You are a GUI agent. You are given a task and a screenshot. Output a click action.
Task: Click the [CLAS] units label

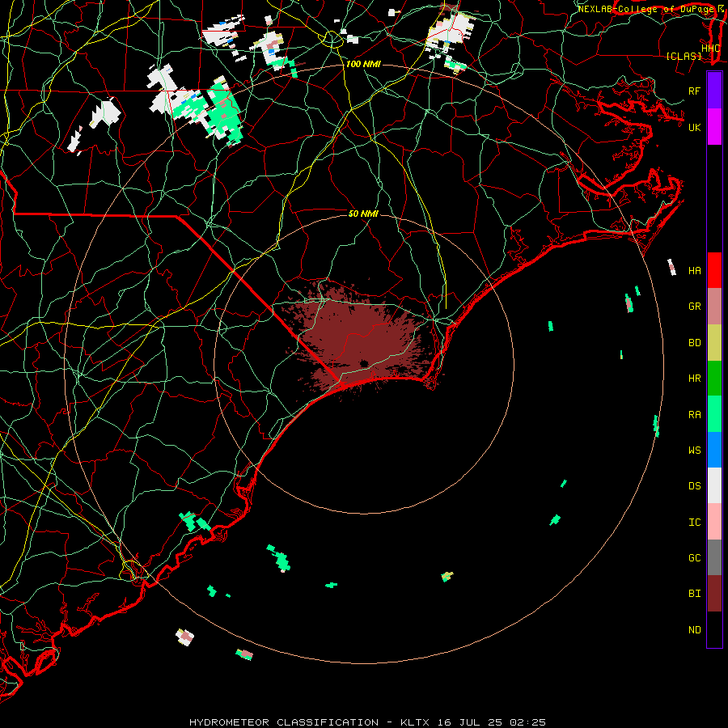click(x=684, y=56)
